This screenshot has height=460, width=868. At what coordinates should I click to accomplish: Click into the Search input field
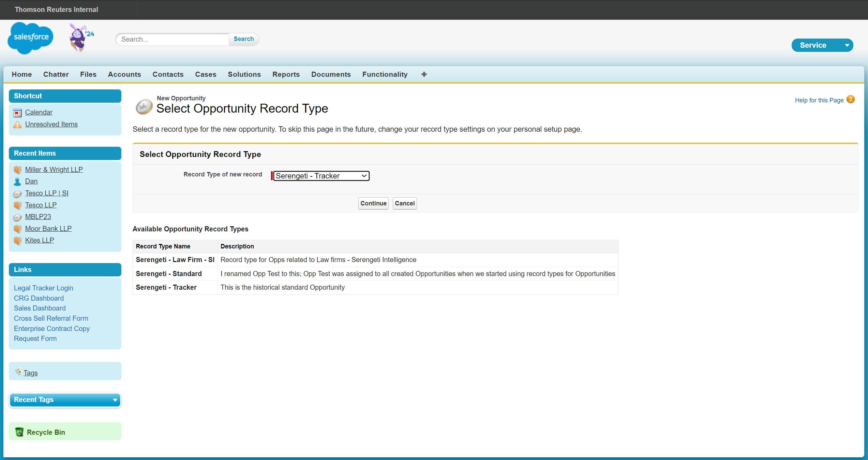pyautogui.click(x=173, y=39)
